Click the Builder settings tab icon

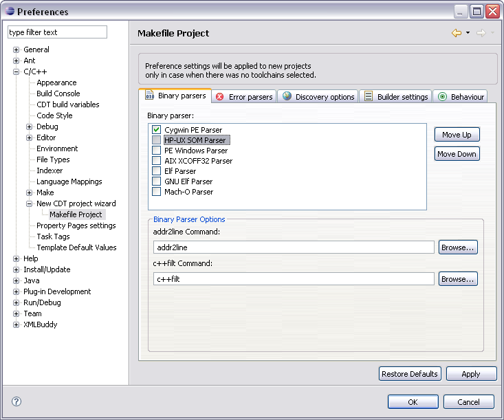pos(369,97)
